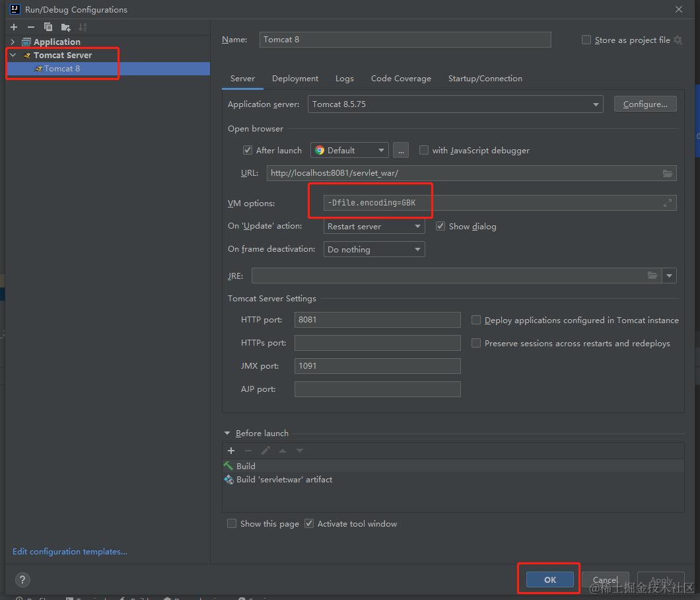Browse for the URL folder icon
Screen dimensions: 700x600
coord(668,173)
